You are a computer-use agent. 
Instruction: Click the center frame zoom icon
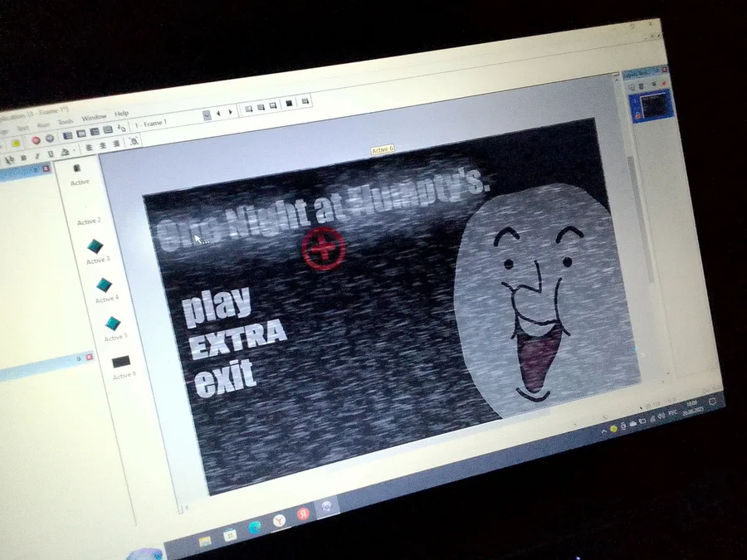(x=134, y=140)
